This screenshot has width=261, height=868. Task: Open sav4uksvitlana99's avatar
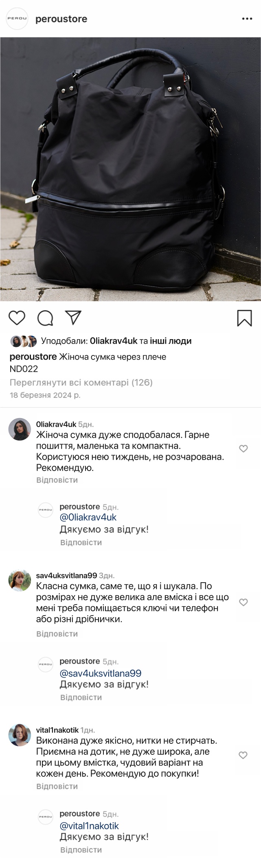click(x=20, y=581)
